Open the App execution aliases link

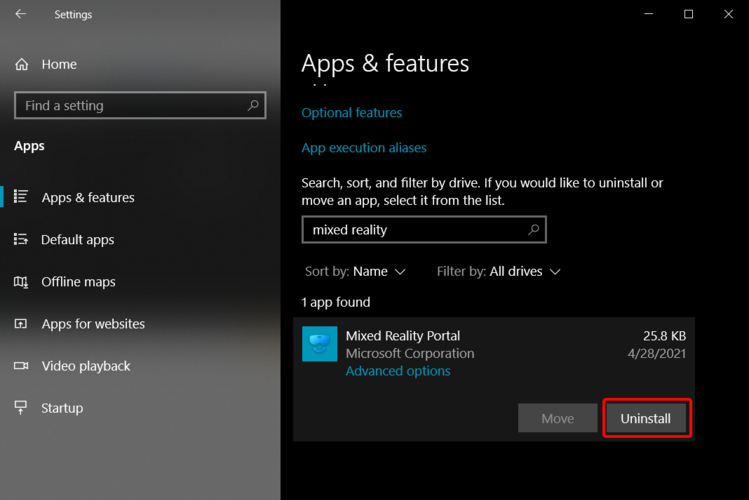pyautogui.click(x=364, y=148)
